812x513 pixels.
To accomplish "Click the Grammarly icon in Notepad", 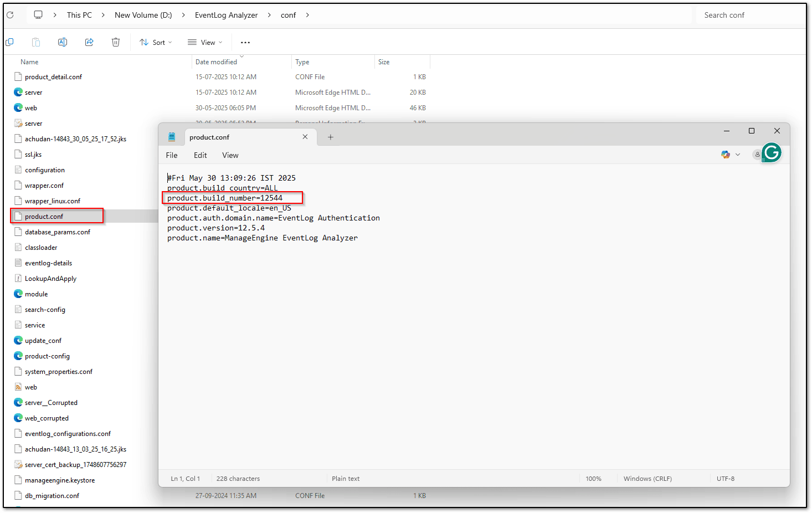I will (772, 152).
